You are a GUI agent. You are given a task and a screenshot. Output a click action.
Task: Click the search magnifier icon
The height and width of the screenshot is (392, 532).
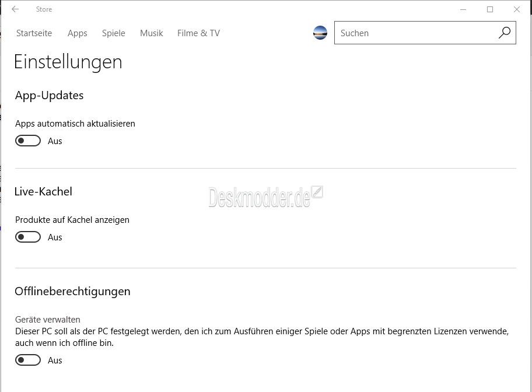[505, 33]
